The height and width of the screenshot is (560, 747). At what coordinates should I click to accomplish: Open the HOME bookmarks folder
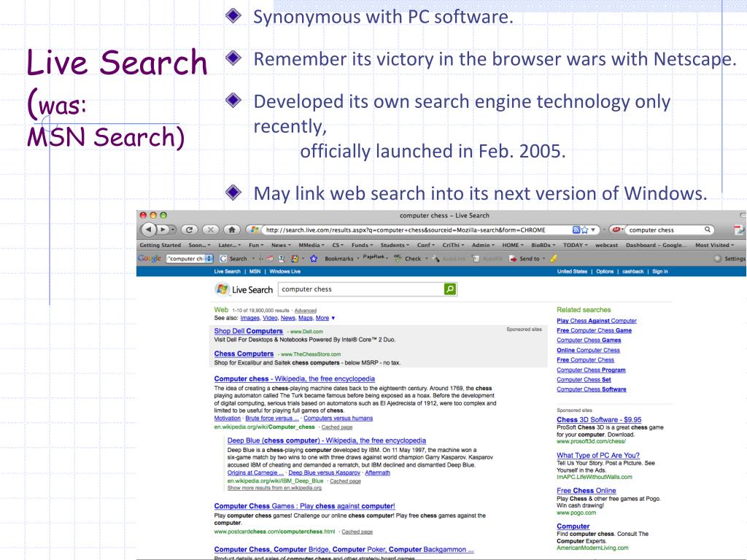tap(513, 245)
